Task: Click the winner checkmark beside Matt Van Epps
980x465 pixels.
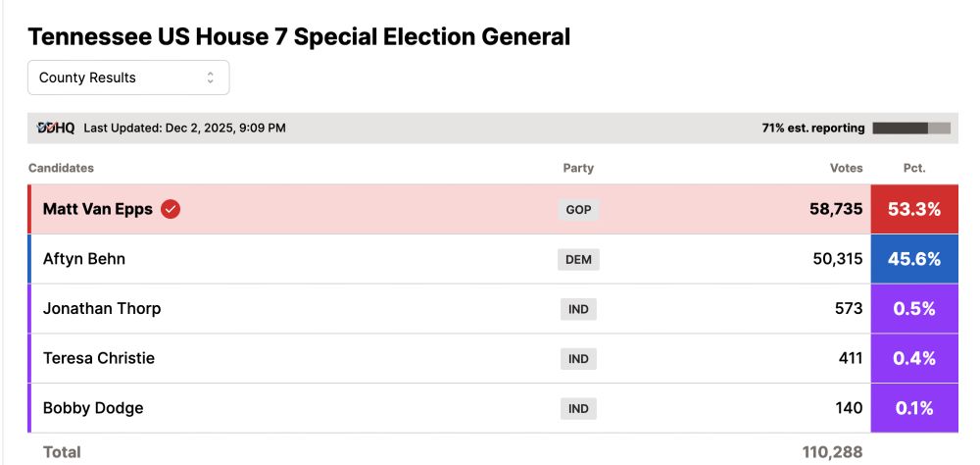Action: point(171,209)
